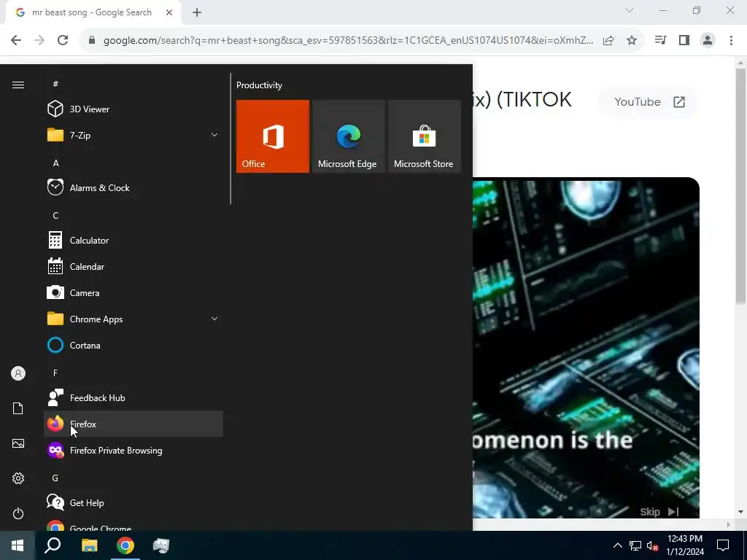
Task: Select 'mr beast song' Chrome tab
Action: [x=94, y=12]
